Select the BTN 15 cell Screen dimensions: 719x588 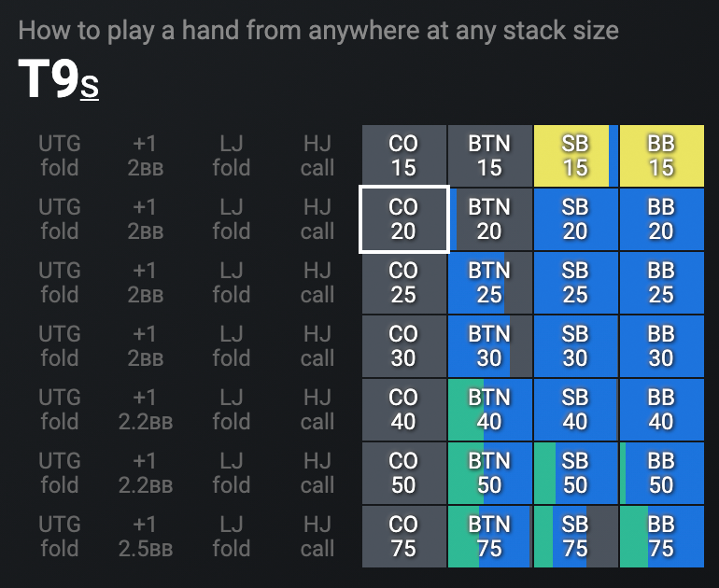(489, 156)
